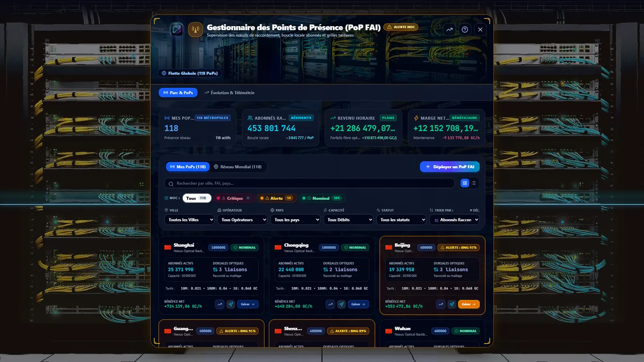This screenshot has width=644, height=362.
Task: Open Chongqing card statistics chart icon
Action: tap(330, 304)
